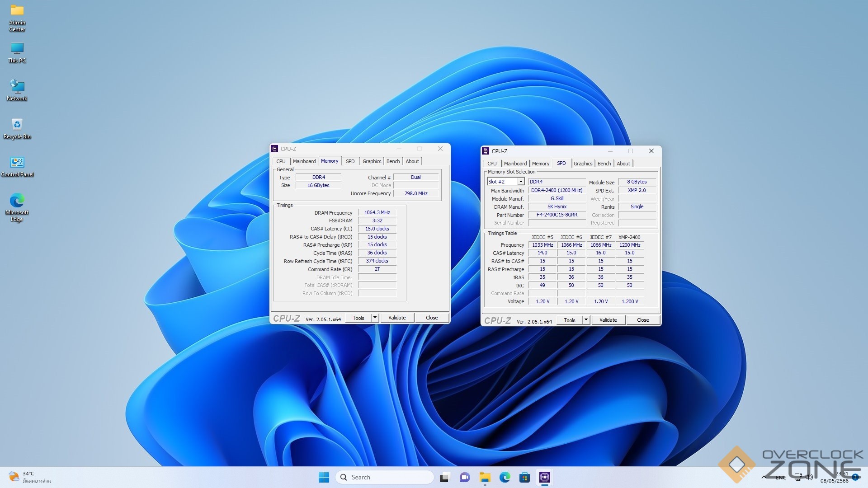
Task: Open Task View in taskbar
Action: coord(444,477)
